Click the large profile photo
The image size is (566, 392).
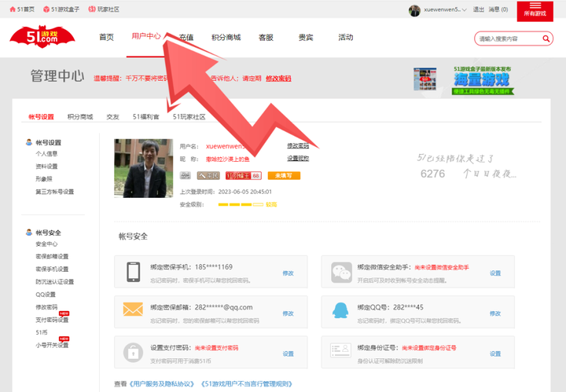pyautogui.click(x=144, y=168)
